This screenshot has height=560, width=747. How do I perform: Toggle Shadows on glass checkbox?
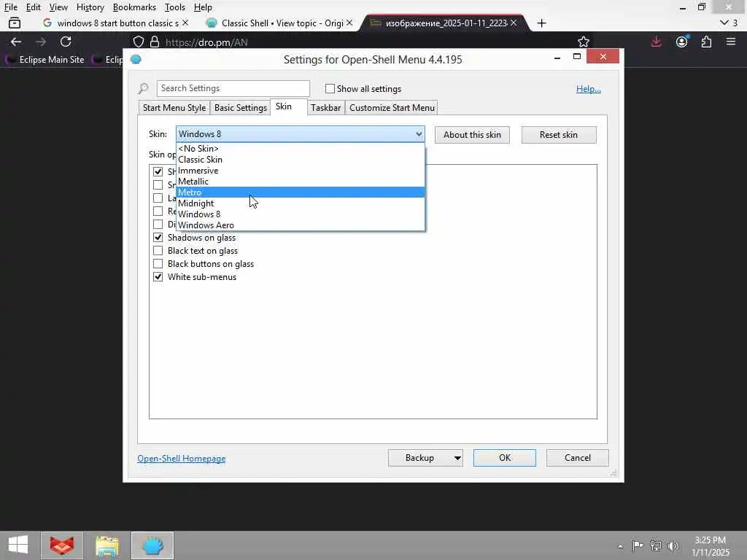point(158,237)
